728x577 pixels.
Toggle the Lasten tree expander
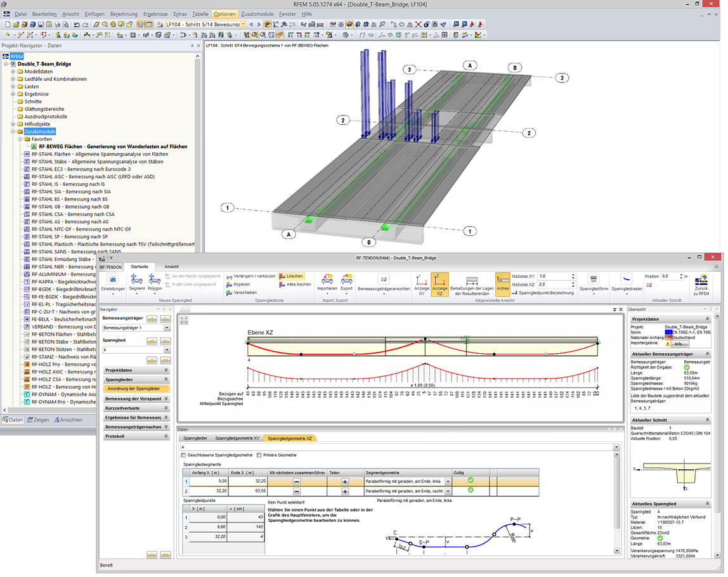(x=13, y=86)
